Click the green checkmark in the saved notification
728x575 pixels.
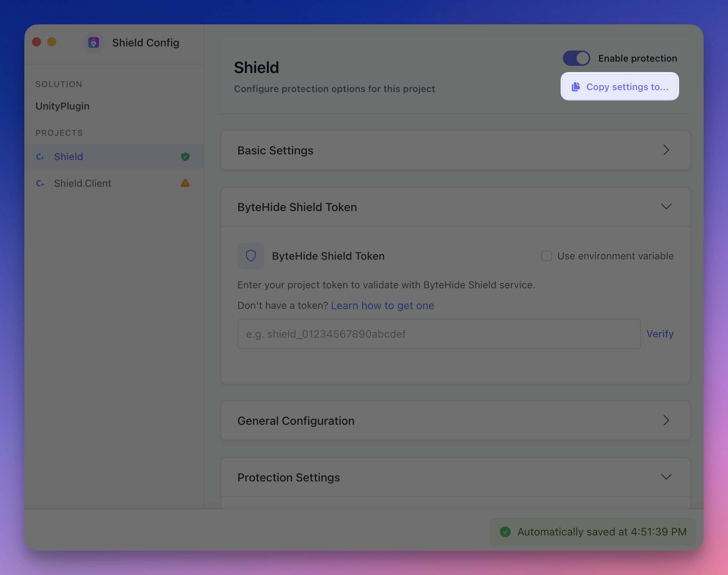tap(505, 532)
